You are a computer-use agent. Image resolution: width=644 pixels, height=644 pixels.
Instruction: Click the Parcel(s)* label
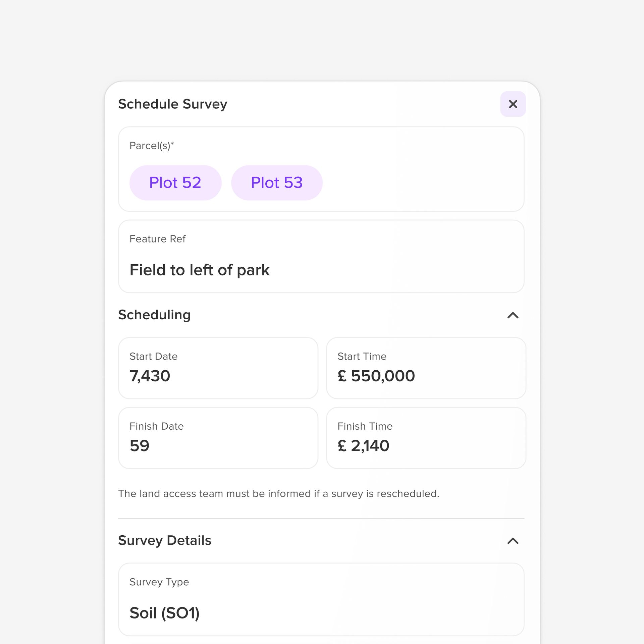pyautogui.click(x=152, y=146)
